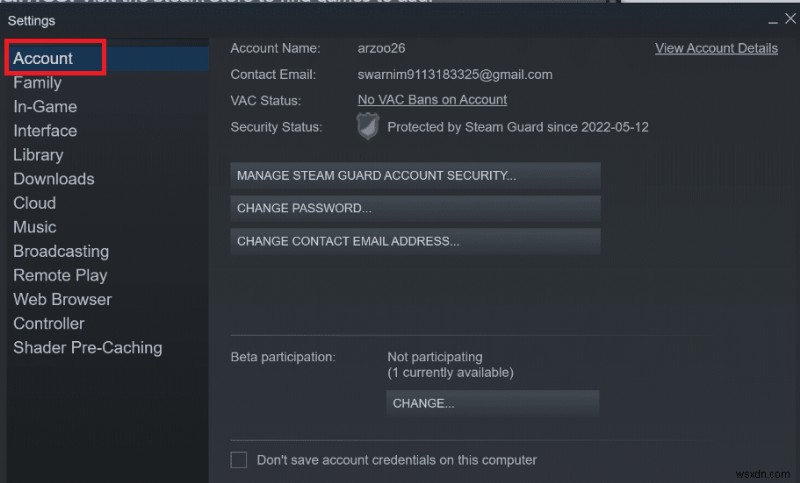Open the Account settings tab
800x483 pixels.
[x=43, y=58]
